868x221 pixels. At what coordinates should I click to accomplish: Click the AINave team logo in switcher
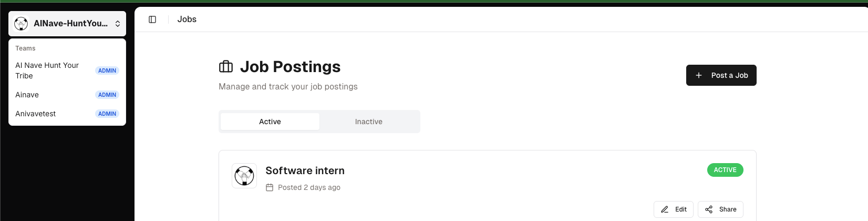(x=21, y=24)
